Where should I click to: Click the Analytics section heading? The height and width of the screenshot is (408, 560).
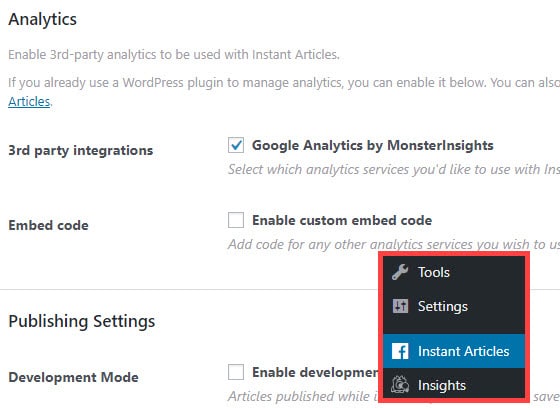42,19
